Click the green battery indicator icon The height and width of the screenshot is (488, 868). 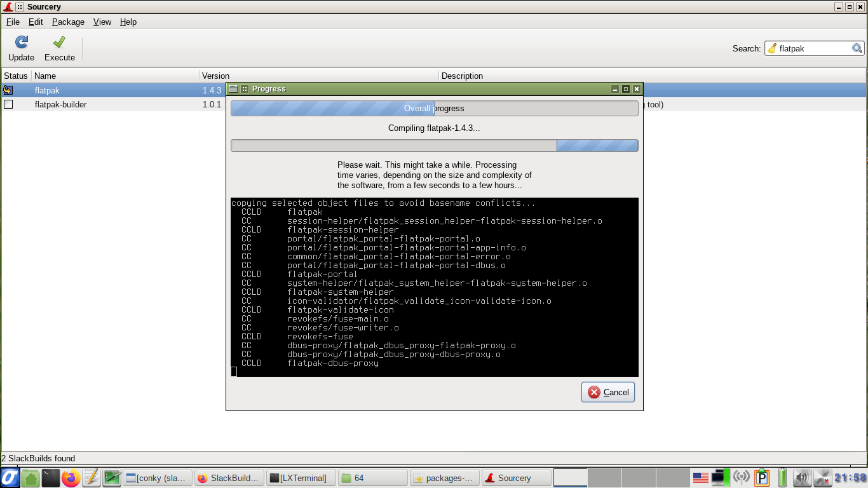coord(782,478)
